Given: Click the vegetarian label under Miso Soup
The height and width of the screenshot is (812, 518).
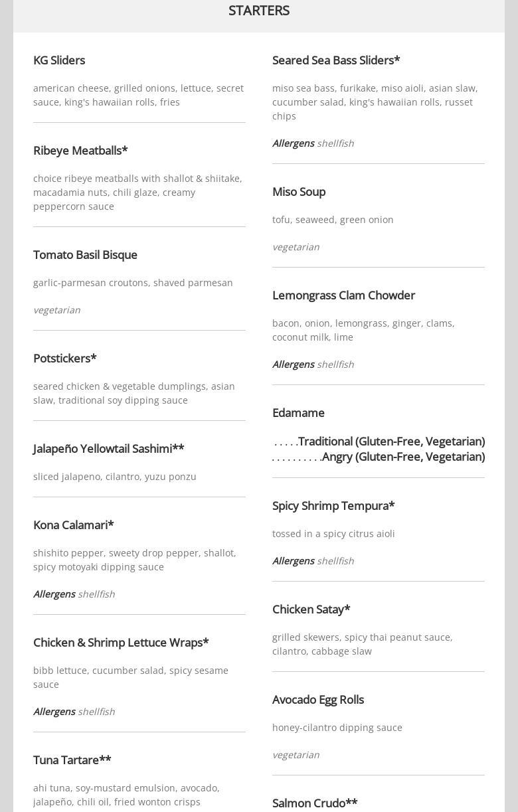Looking at the screenshot, I should click(296, 247).
